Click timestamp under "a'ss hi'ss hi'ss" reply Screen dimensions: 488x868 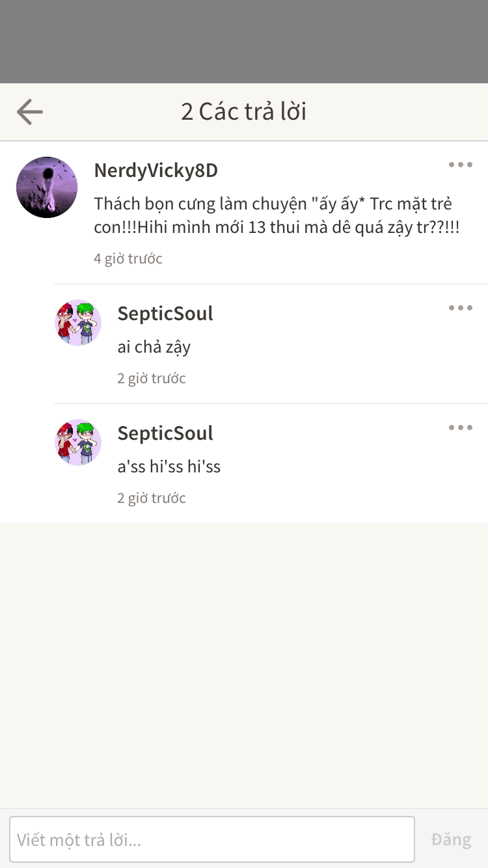[x=152, y=498]
